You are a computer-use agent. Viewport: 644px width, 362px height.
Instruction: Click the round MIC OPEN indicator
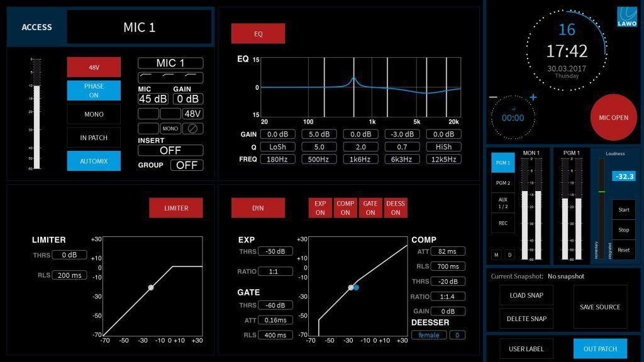613,118
